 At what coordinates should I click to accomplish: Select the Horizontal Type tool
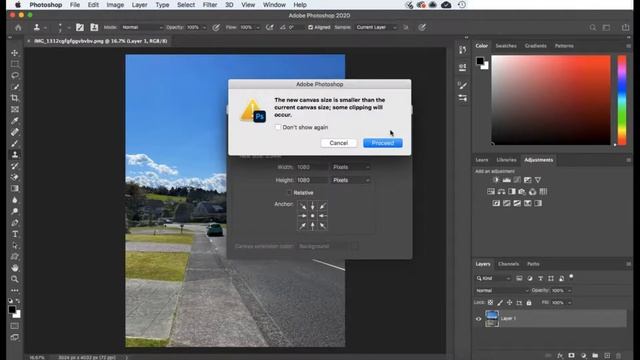pos(15,234)
